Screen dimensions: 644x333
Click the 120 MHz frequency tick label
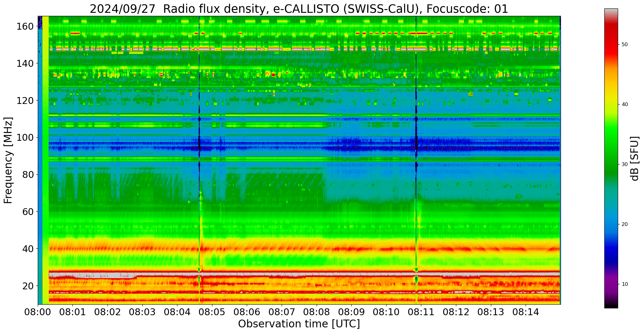pyautogui.click(x=25, y=100)
